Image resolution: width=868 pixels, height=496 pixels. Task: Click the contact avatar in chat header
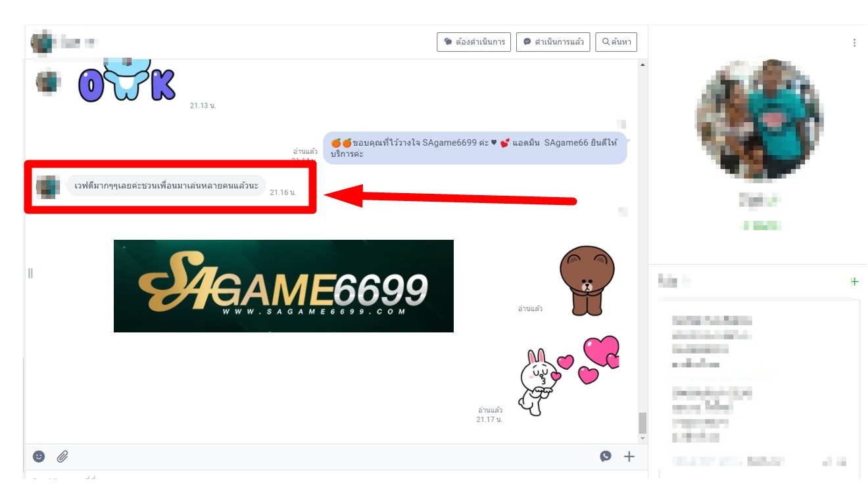[x=41, y=42]
